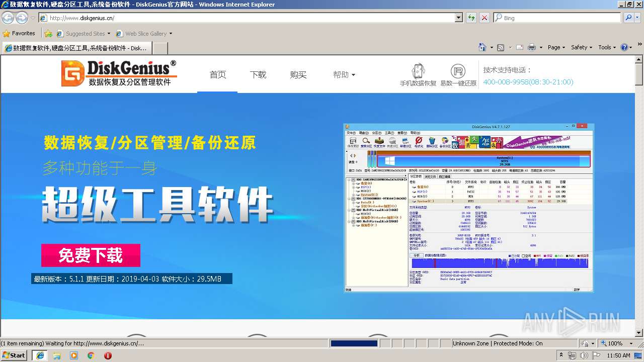The height and width of the screenshot is (362, 644).
Task: Click the Read Mail envelope icon
Action: (x=519, y=47)
